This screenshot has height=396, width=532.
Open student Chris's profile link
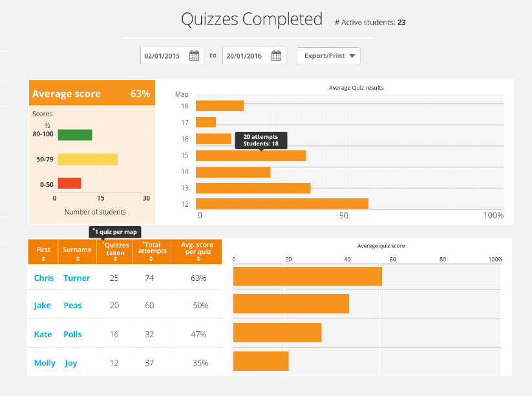43,278
